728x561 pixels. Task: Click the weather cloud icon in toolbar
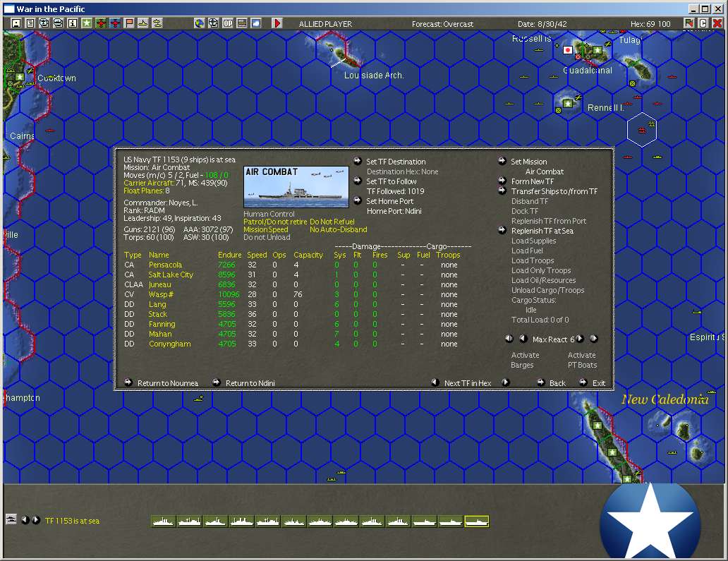pos(256,23)
